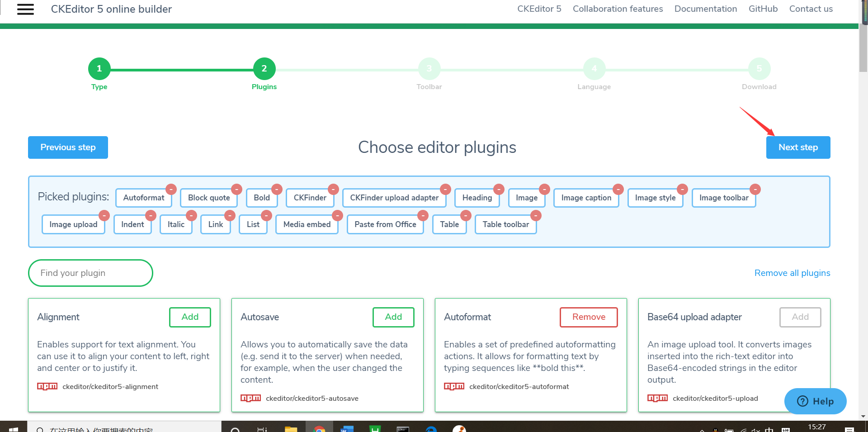The image size is (868, 432).
Task: Click the Find your plugin search field
Action: tap(90, 273)
